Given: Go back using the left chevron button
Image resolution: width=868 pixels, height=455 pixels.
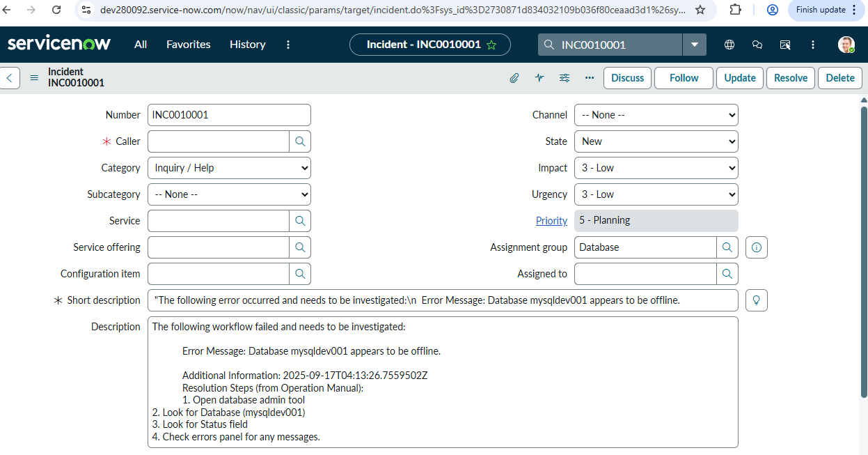Looking at the screenshot, I should click(x=10, y=78).
